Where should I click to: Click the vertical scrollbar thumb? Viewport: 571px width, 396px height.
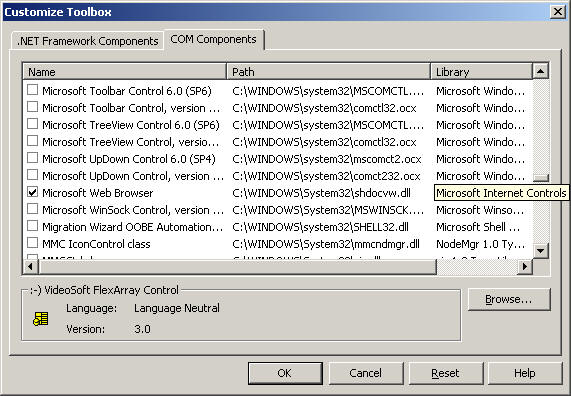pos(540,177)
